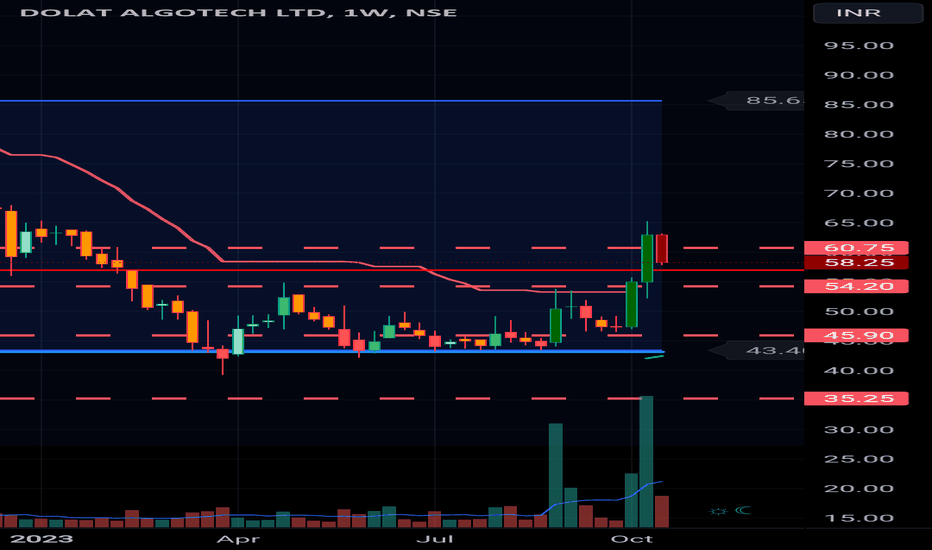
Task: Click the 75.00 value on the price scale
Action: [859, 164]
